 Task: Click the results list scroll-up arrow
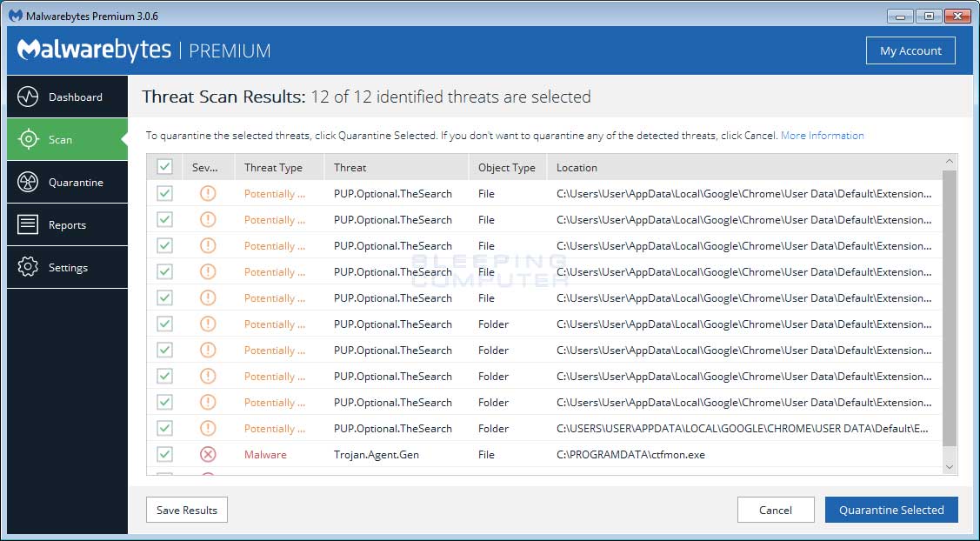(x=950, y=162)
